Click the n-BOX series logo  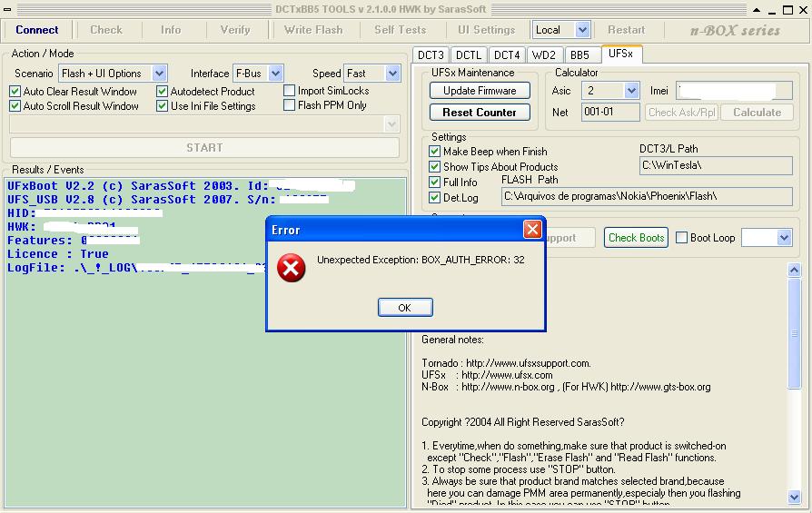tap(735, 31)
